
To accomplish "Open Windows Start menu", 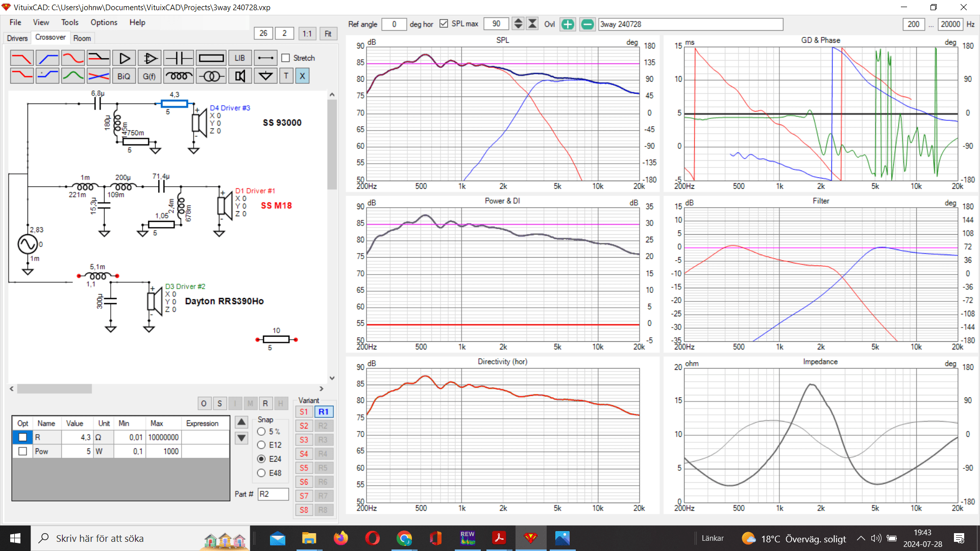I will click(x=15, y=538).
